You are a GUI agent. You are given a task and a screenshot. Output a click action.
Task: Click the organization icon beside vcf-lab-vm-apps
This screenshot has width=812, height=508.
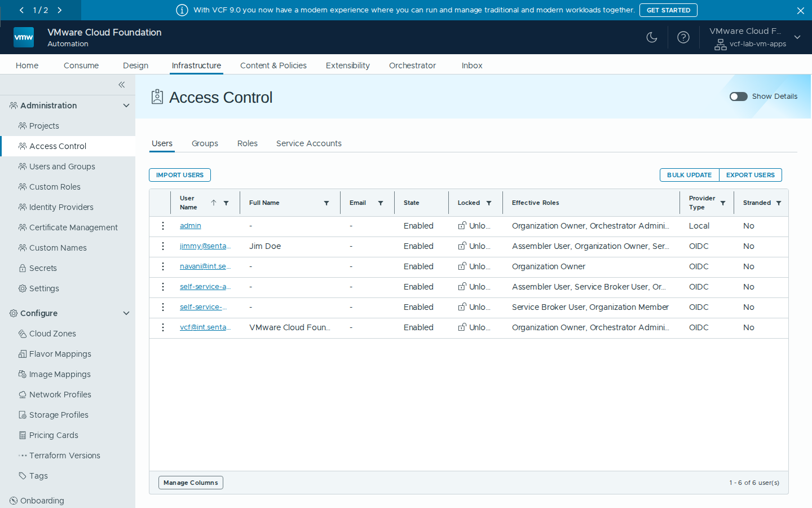[x=721, y=45]
